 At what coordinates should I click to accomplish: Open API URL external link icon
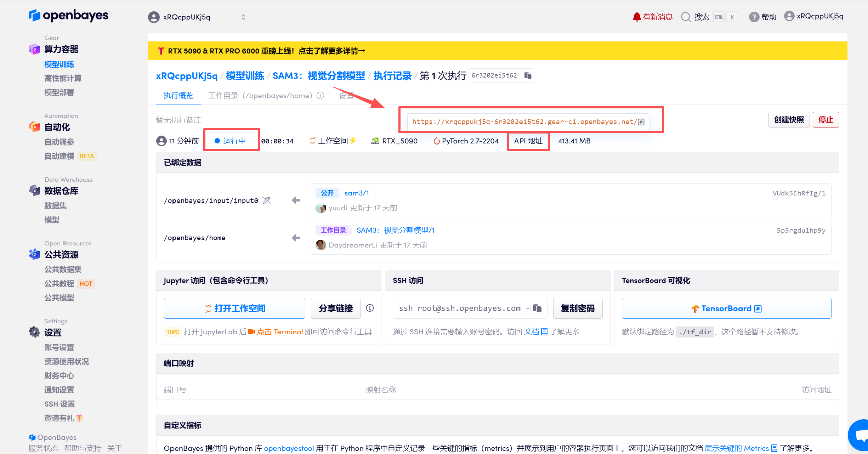tap(641, 122)
